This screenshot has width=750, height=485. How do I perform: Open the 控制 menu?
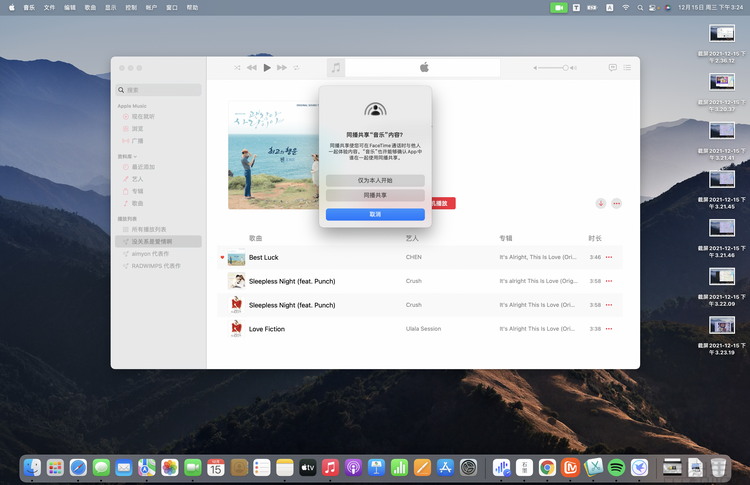click(131, 8)
